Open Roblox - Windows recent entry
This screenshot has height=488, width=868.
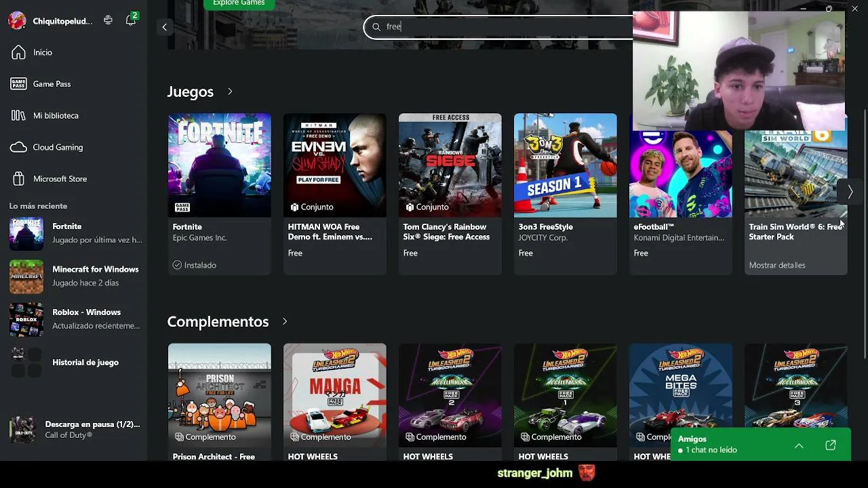(75, 319)
